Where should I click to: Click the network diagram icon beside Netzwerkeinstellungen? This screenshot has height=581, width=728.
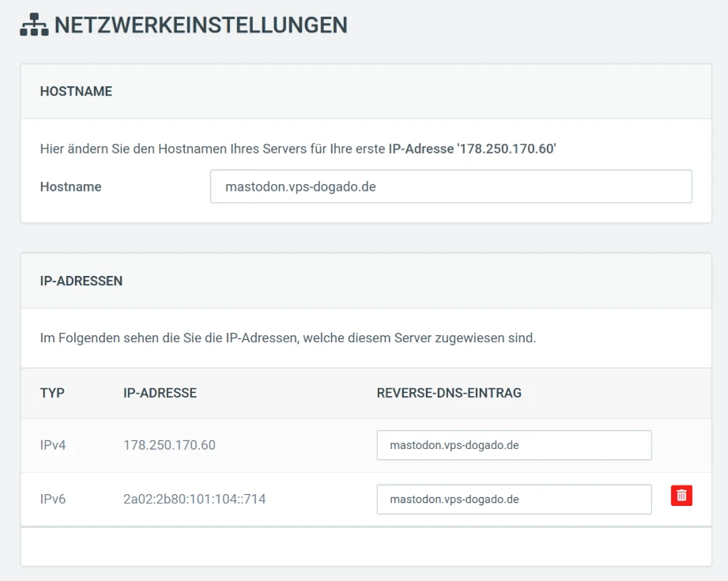34,25
